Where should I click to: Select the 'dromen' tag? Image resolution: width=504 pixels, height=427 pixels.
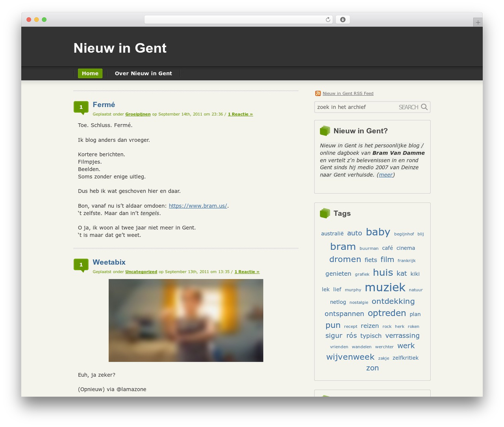[x=345, y=259]
